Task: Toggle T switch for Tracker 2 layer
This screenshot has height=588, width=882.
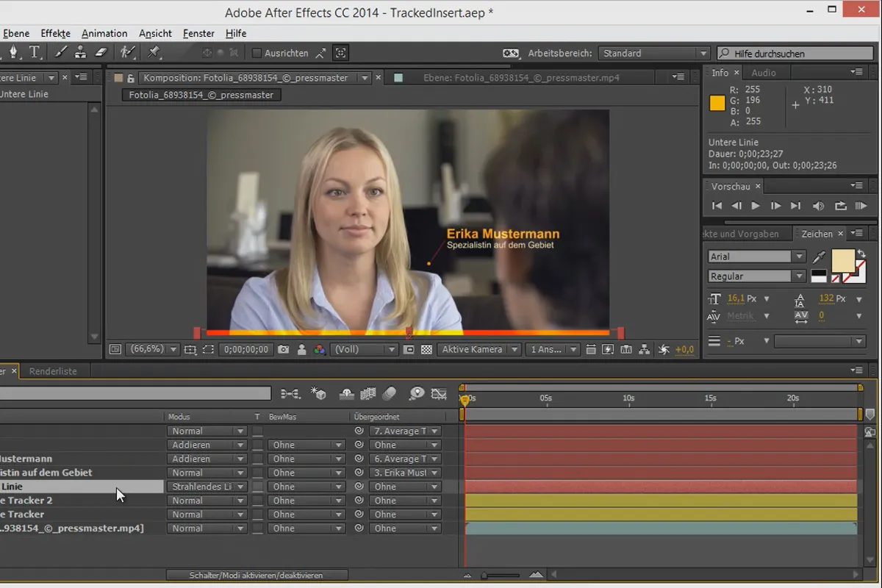Action: [257, 501]
